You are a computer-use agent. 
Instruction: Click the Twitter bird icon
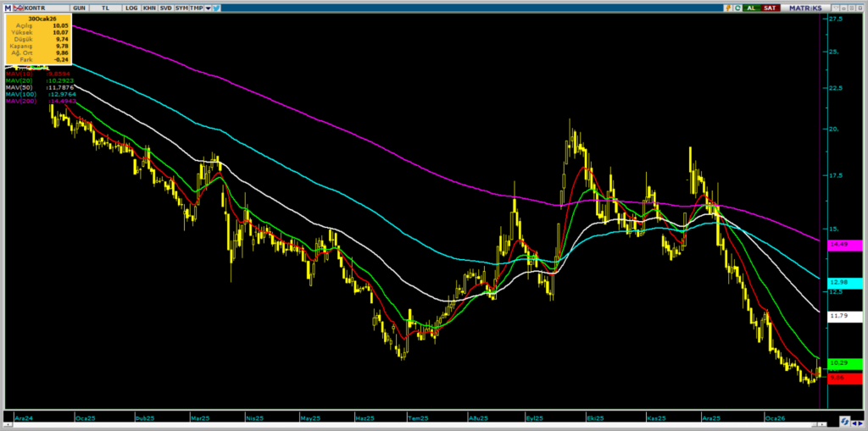click(x=219, y=7)
